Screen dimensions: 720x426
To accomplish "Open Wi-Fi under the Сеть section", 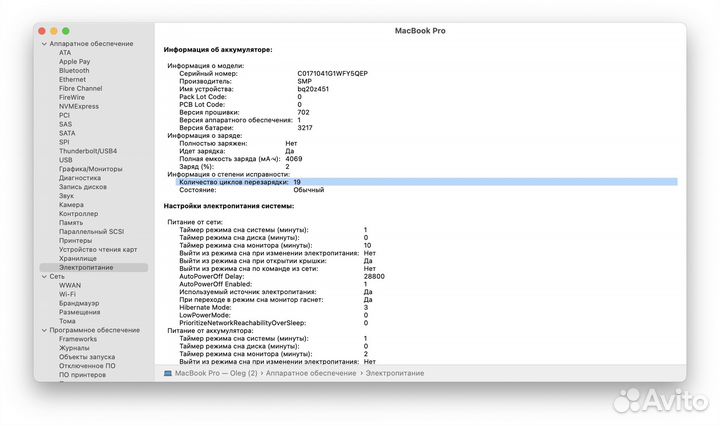I will pyautogui.click(x=68, y=294).
